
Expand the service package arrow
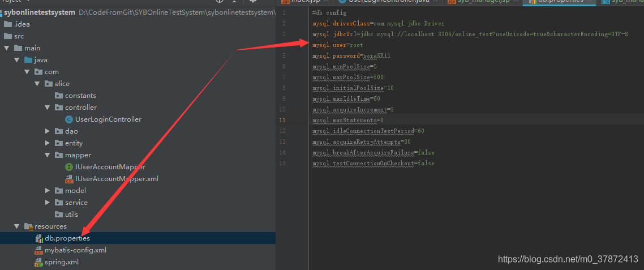pyautogui.click(x=48, y=203)
